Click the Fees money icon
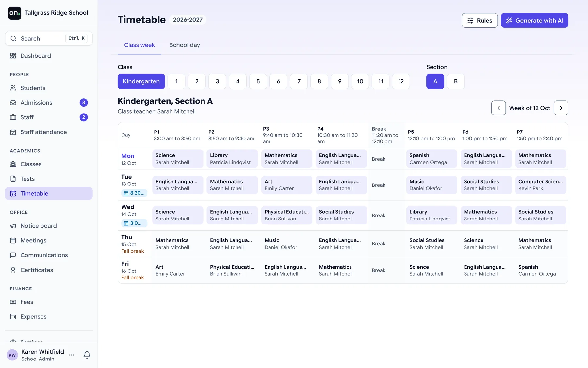This screenshot has height=368, width=588. click(13, 302)
